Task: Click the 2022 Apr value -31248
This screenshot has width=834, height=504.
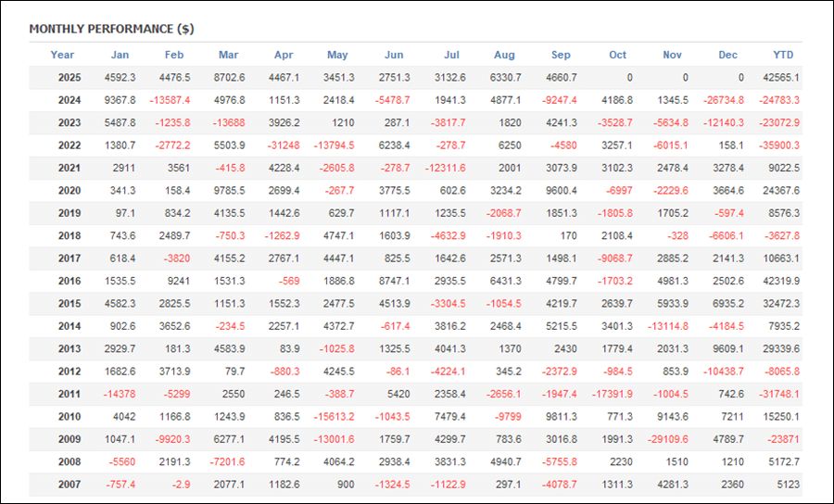Action: (x=282, y=145)
